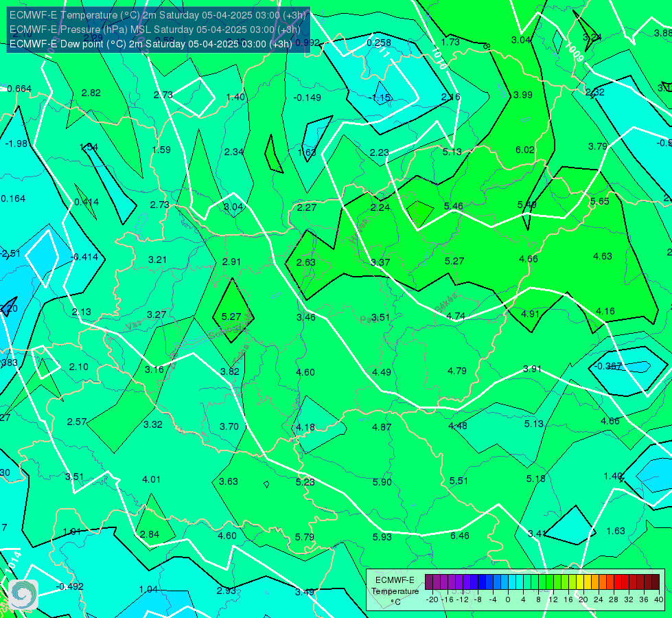Click the 6.46 value on the map
Screen dimensions: 672x618
(459, 536)
